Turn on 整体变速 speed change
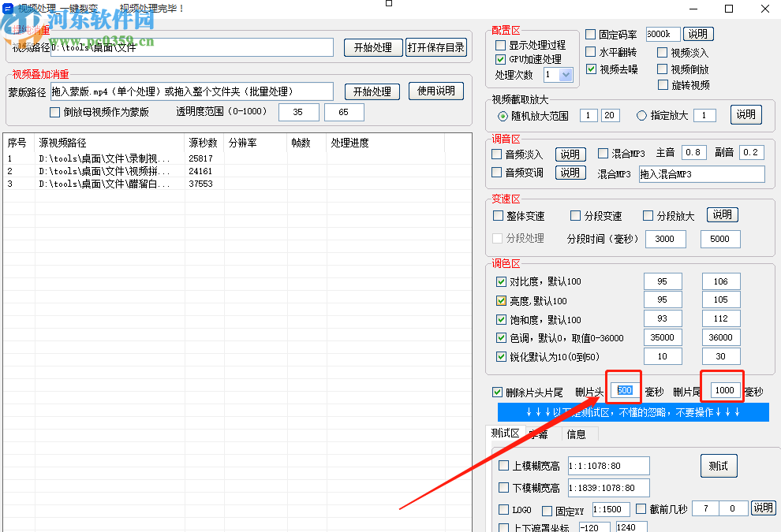The height and width of the screenshot is (532, 781). click(x=498, y=214)
